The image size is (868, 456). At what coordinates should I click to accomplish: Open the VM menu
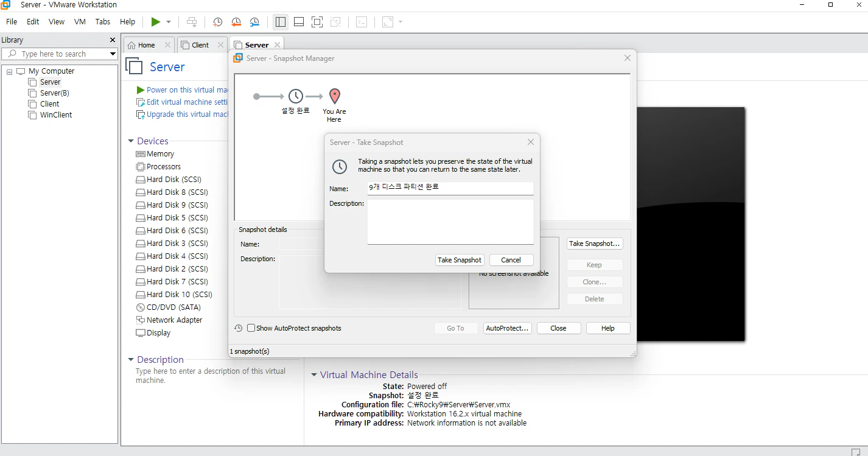coord(80,21)
